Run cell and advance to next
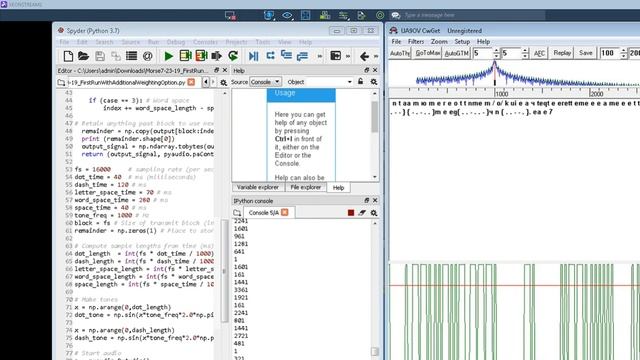The width and height of the screenshot is (640, 360). click(x=201, y=56)
